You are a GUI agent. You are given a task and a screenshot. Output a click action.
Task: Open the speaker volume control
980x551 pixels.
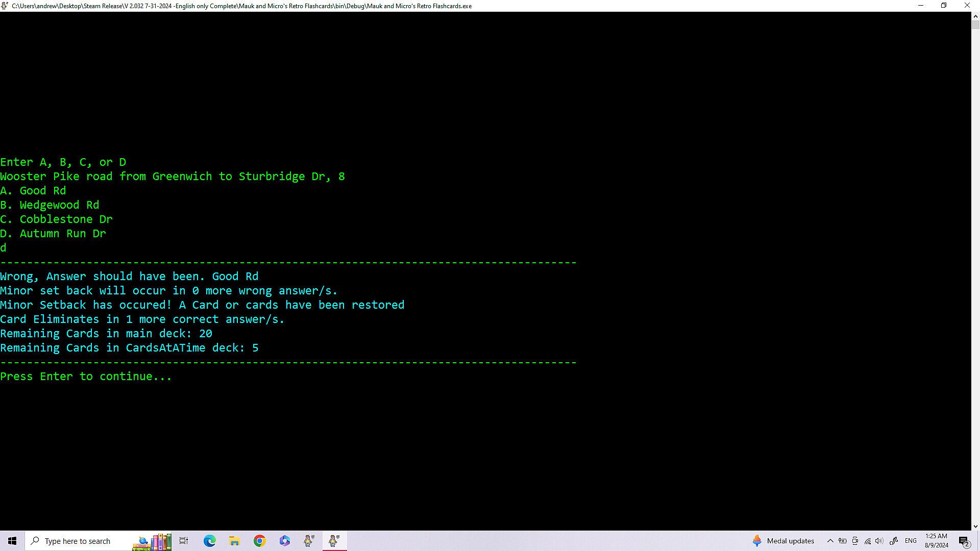point(879,541)
